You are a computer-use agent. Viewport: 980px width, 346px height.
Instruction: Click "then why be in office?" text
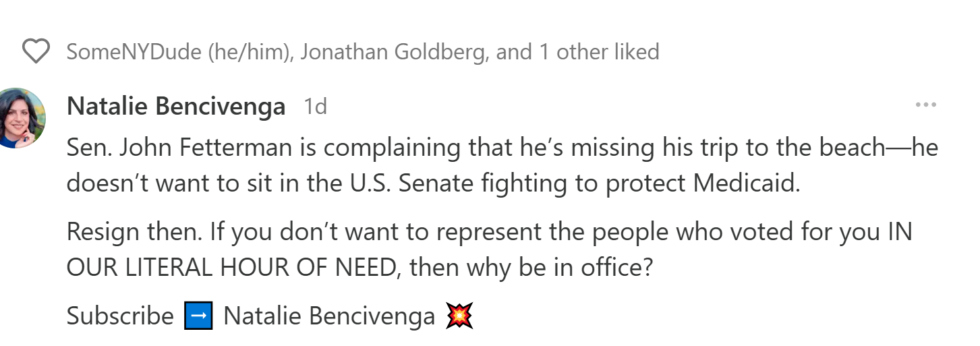click(531, 268)
